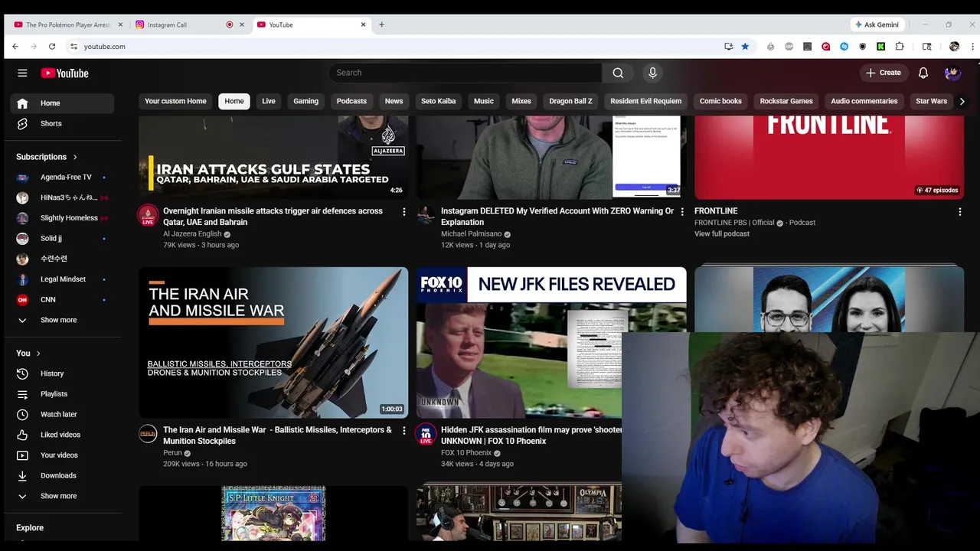Screen dimensions: 980x551
Task: Open FOX 10 Phoenix channel avatar
Action: 426,434
